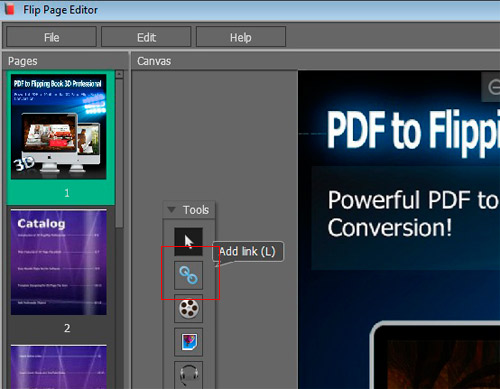Select page 1 thumbnail
Viewport: 500px width, 389px height.
coord(59,127)
